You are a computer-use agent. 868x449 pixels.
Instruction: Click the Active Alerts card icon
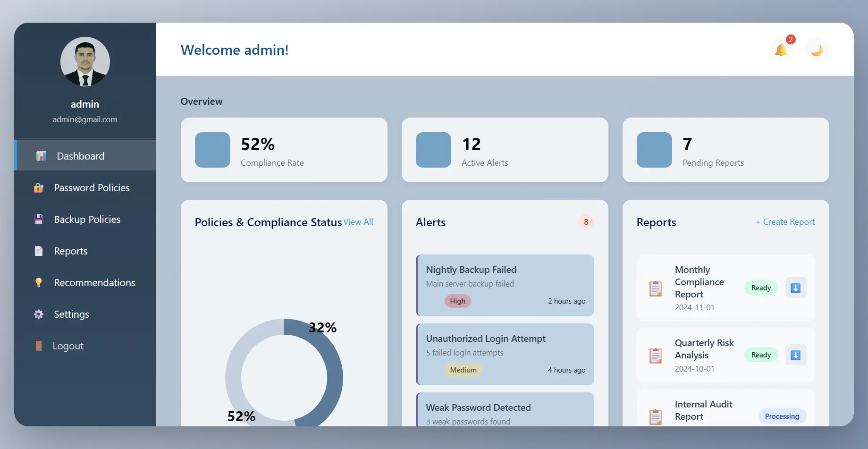tap(433, 150)
